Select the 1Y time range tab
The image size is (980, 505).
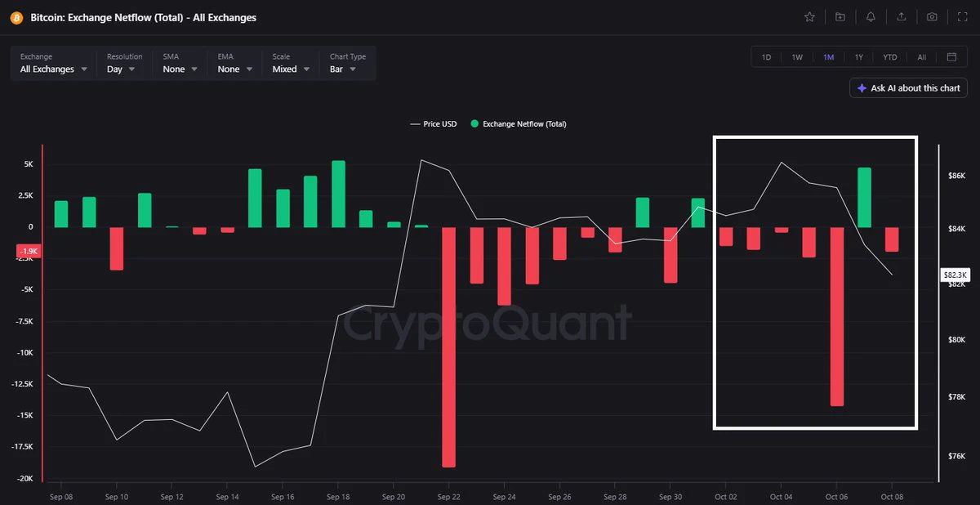tap(859, 57)
